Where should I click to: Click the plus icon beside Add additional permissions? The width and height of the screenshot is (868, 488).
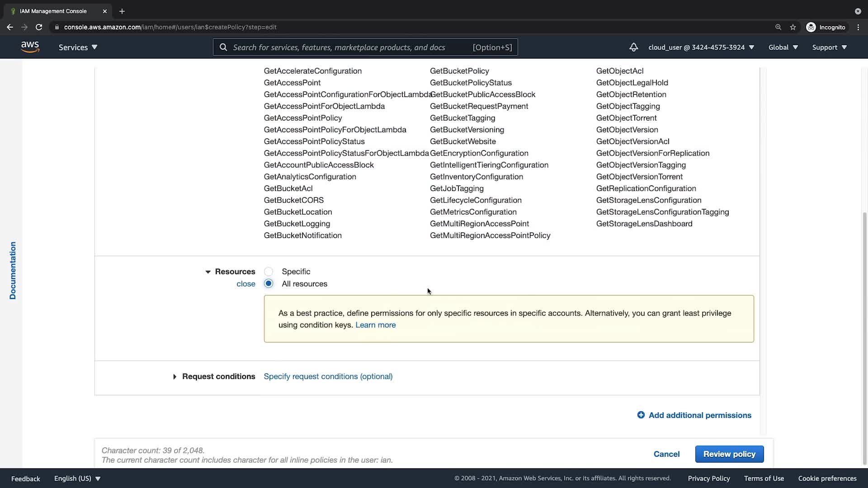[641, 415]
